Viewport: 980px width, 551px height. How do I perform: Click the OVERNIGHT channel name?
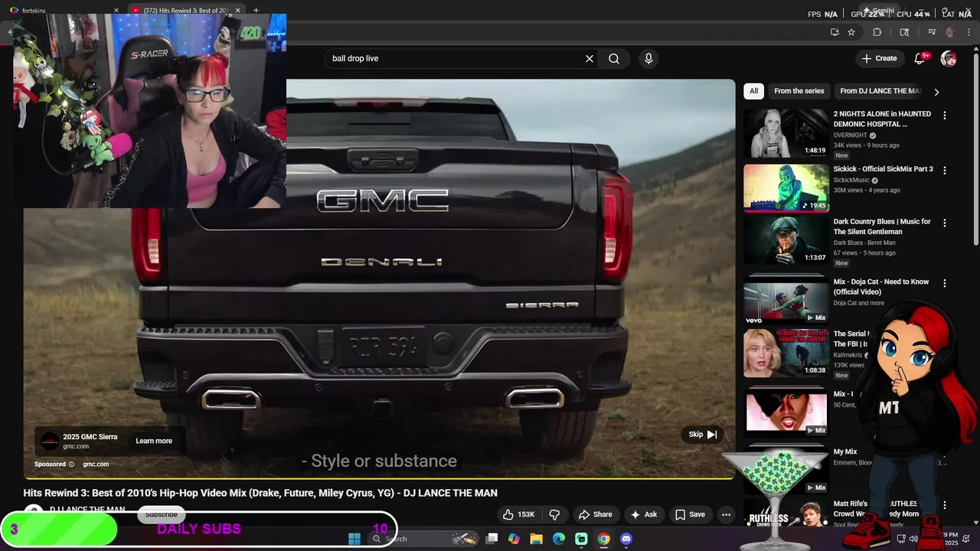click(x=850, y=135)
